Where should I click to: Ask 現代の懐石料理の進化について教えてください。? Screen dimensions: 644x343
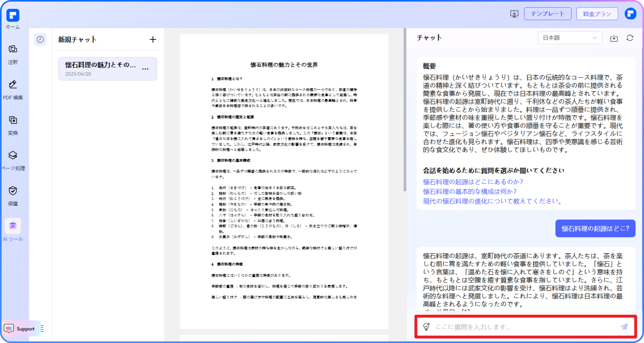point(492,201)
